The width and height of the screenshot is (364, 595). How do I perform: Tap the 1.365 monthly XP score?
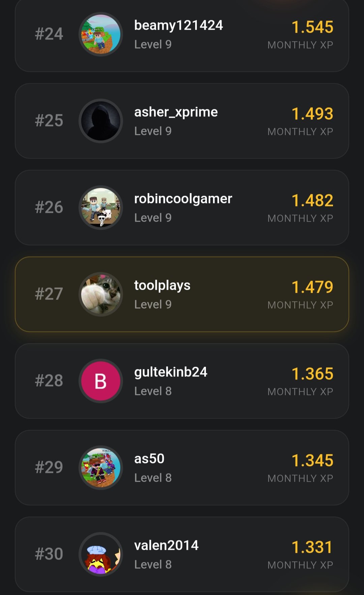(x=312, y=374)
